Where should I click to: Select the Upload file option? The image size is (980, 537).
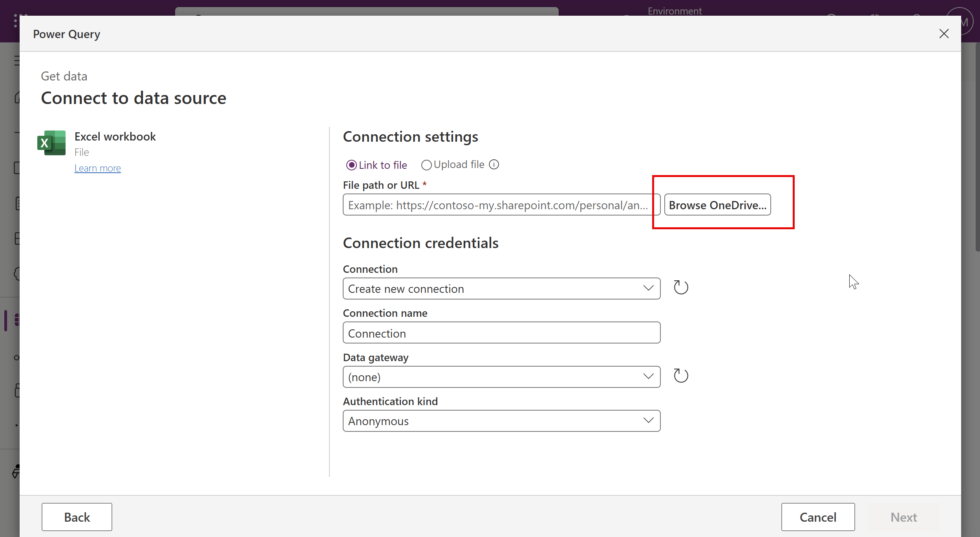tap(426, 165)
